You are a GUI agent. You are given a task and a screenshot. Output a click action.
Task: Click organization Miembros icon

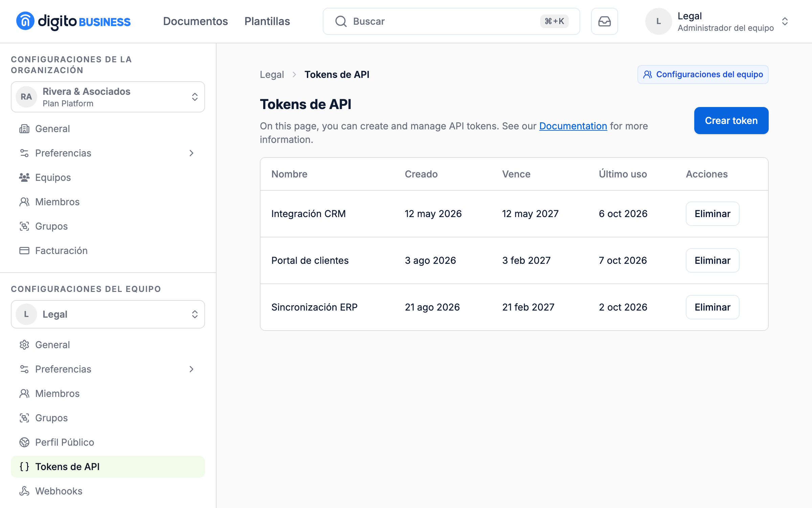[24, 202]
